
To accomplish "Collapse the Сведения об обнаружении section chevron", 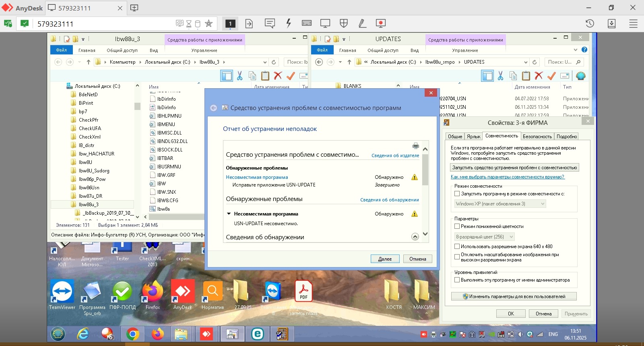I will (415, 237).
